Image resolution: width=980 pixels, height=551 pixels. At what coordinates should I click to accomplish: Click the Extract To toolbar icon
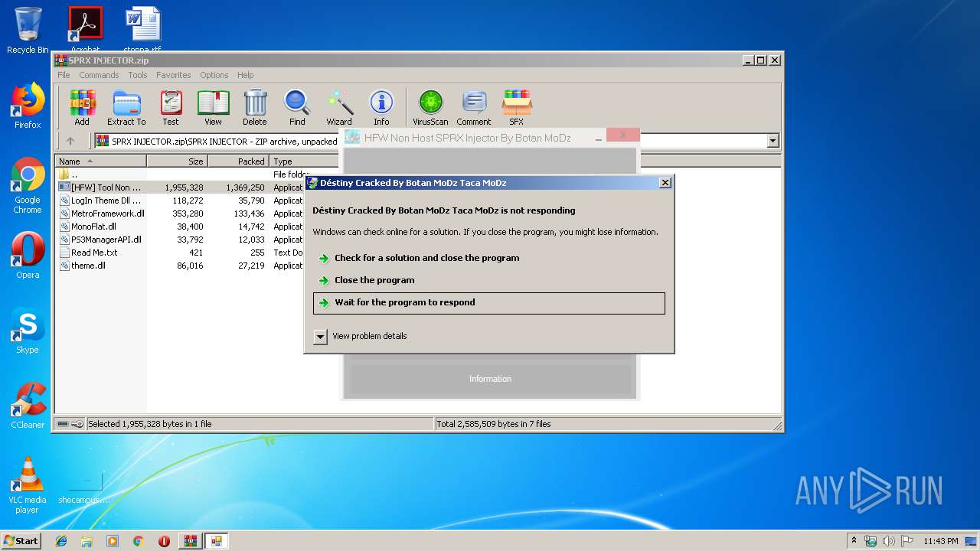126,107
